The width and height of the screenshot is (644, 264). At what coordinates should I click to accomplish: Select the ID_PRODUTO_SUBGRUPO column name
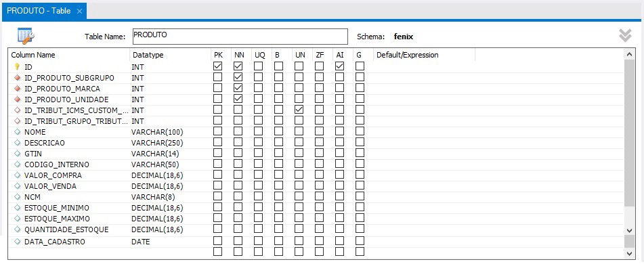point(69,78)
